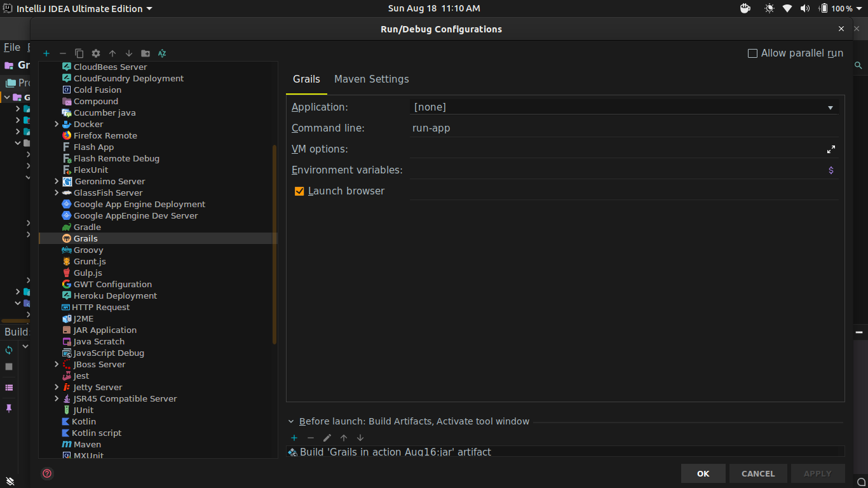Expand Jetty Server tree node
The image size is (868, 488).
click(57, 388)
